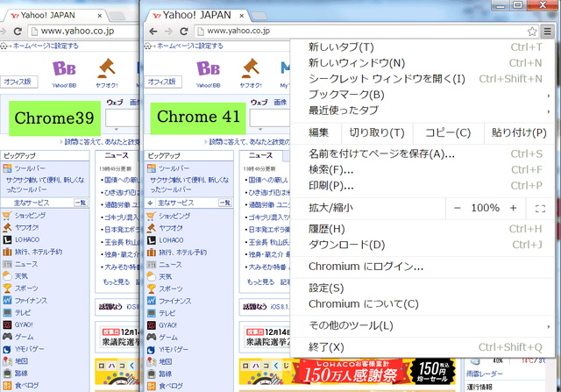Open the Chrome hamburger menu button

(547, 32)
